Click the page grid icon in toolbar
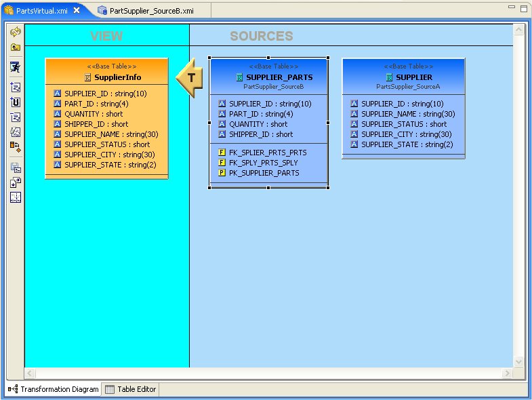This screenshot has width=532, height=400. 16,197
